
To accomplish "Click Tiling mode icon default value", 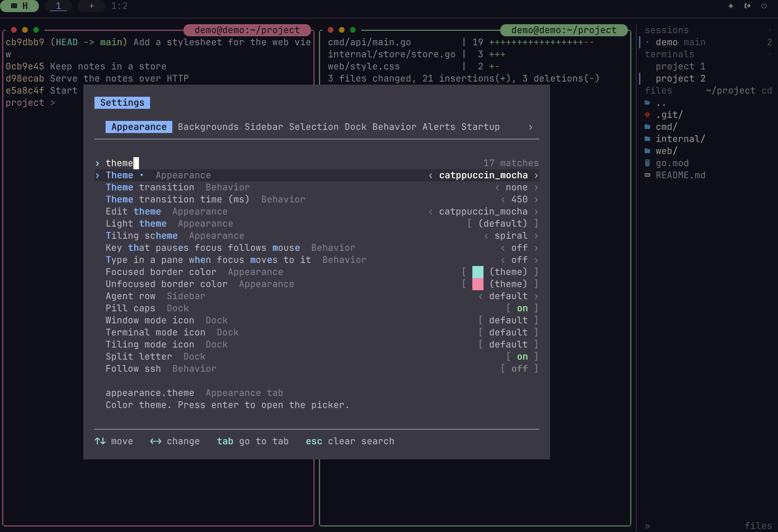I will [x=508, y=344].
